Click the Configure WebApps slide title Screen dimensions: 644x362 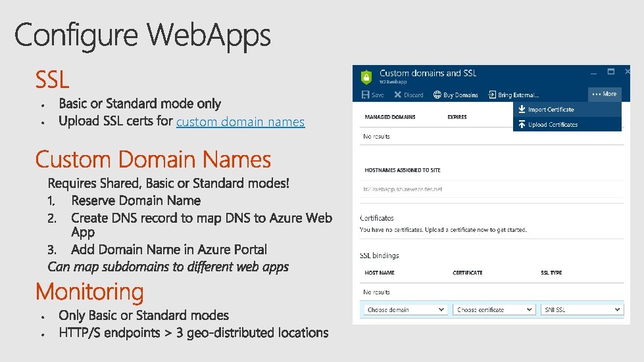point(143,35)
